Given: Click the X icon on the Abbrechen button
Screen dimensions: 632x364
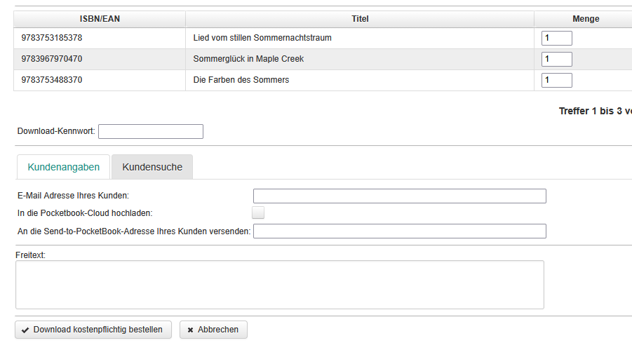Looking at the screenshot, I should tap(190, 330).
